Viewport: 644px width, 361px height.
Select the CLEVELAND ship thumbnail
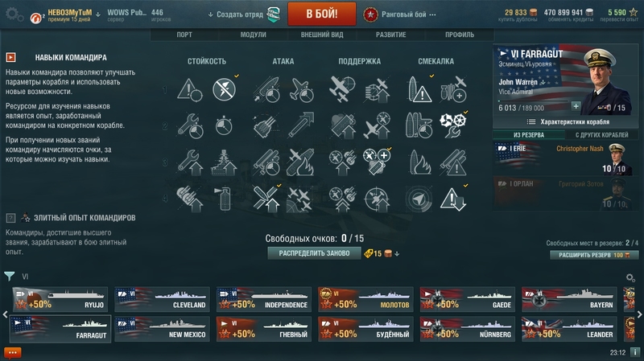click(x=162, y=299)
